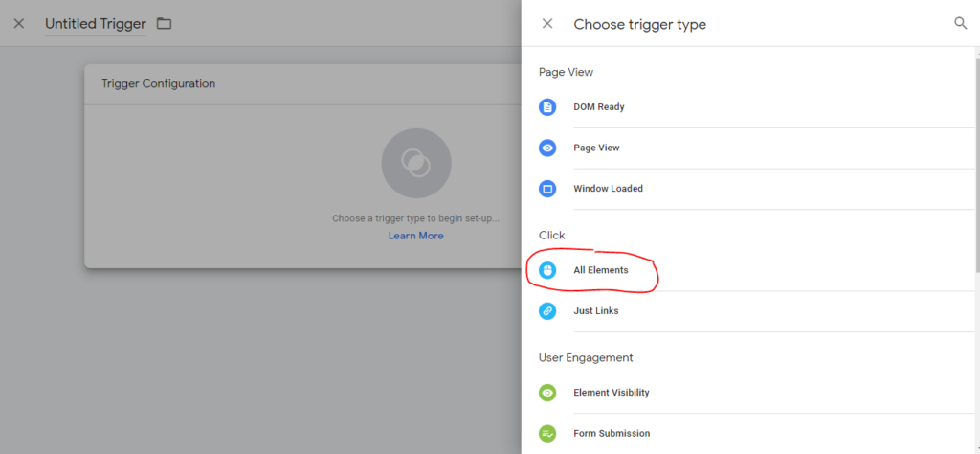The image size is (980, 454).
Task: Open search in Choose trigger type panel
Action: point(960,24)
